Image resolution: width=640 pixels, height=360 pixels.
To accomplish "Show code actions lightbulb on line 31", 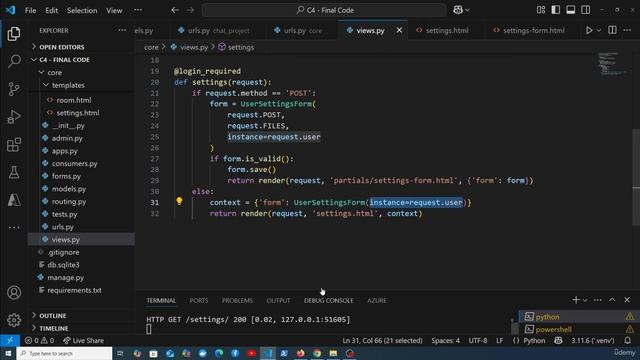I will point(179,201).
